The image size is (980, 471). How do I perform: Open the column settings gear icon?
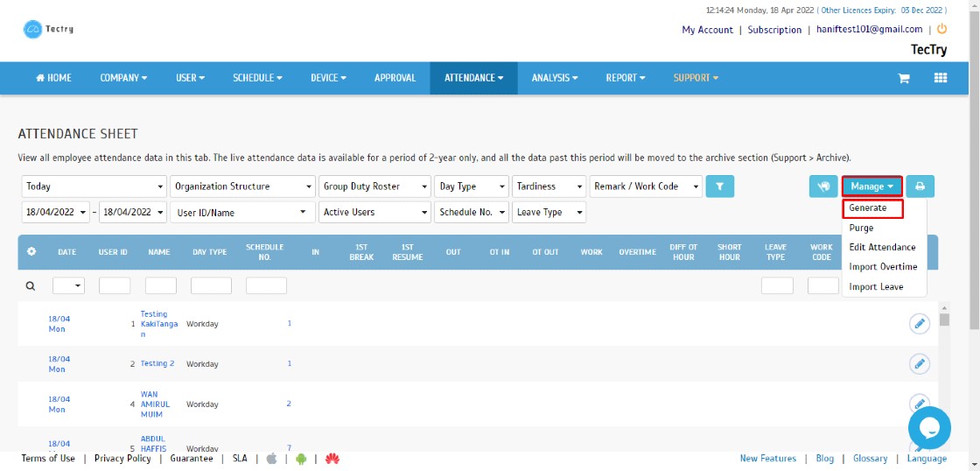[31, 251]
